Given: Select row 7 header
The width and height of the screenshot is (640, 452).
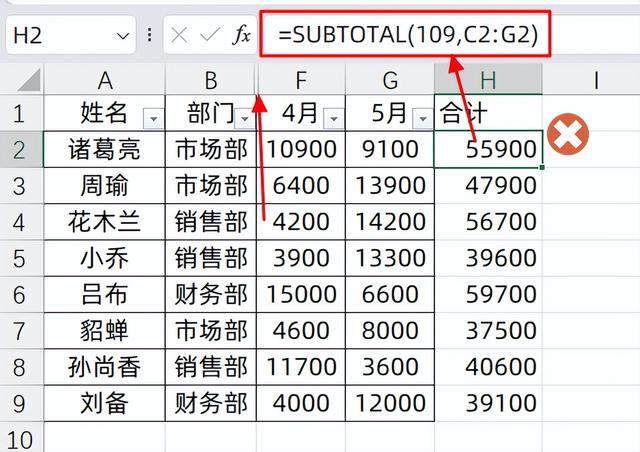Looking at the screenshot, I should pyautogui.click(x=21, y=331).
